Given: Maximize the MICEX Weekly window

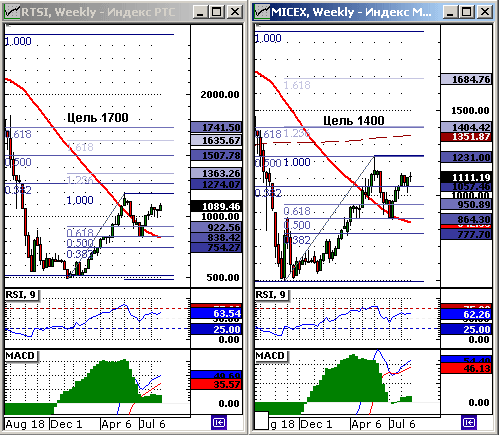Looking at the screenshot, I should [x=467, y=12].
